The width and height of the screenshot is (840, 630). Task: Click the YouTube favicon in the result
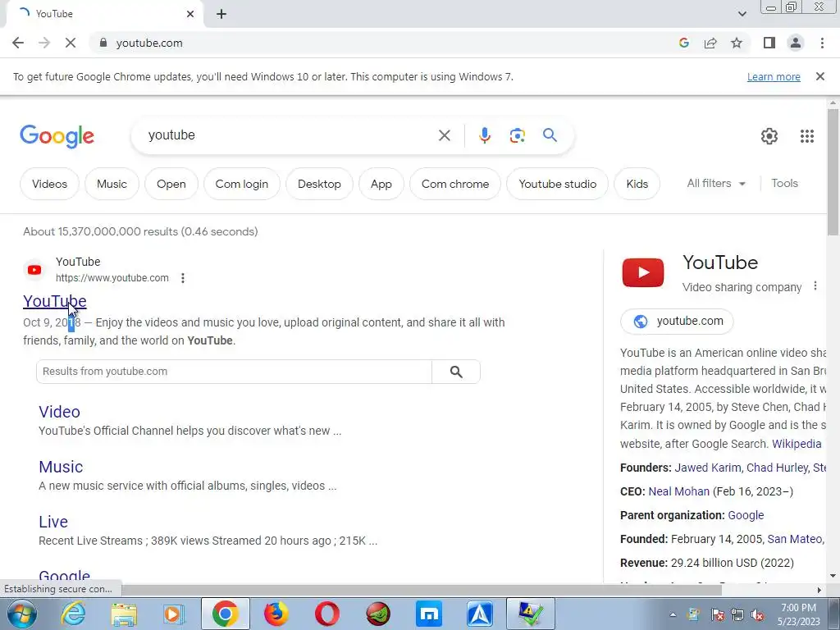click(34, 270)
